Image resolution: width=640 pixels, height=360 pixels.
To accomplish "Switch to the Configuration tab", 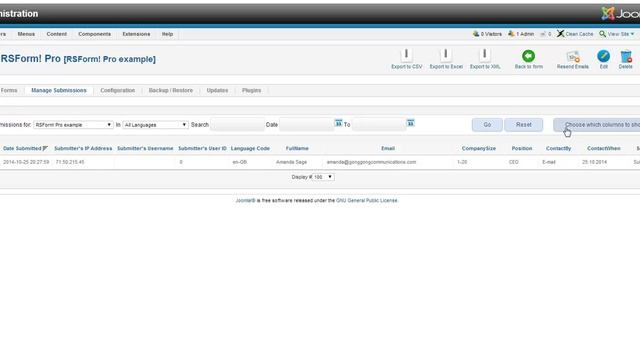I will click(x=118, y=90).
